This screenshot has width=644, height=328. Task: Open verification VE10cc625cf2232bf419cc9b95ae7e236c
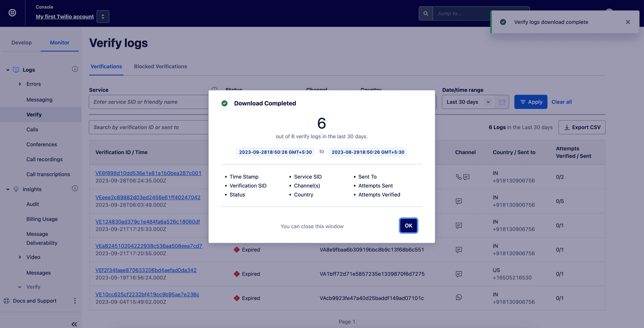click(x=147, y=295)
